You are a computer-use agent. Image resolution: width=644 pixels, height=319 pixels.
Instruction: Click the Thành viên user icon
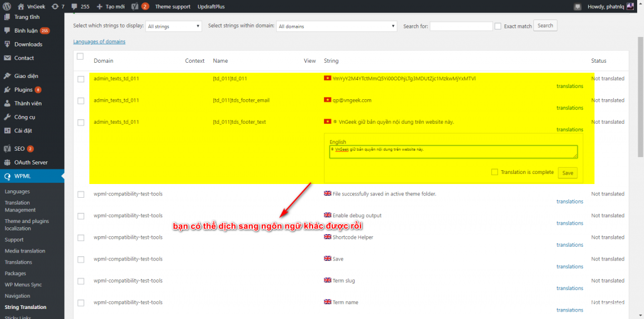pos(7,104)
